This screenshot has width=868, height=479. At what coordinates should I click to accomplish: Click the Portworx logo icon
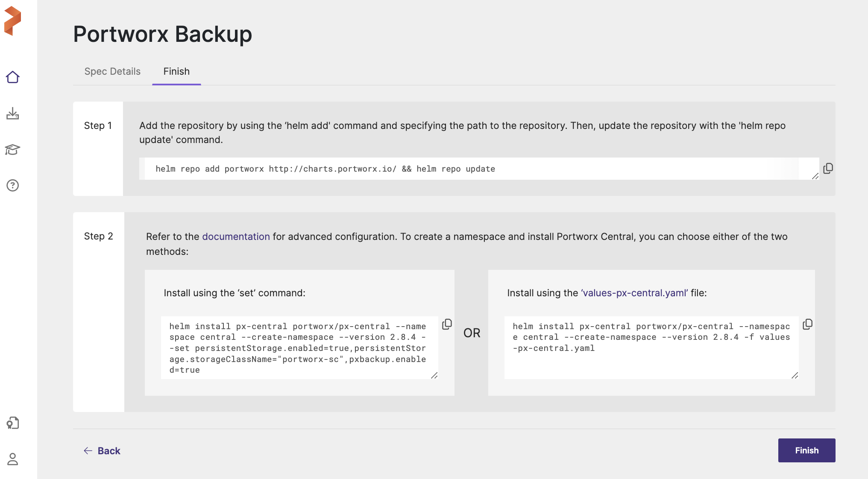(x=12, y=20)
